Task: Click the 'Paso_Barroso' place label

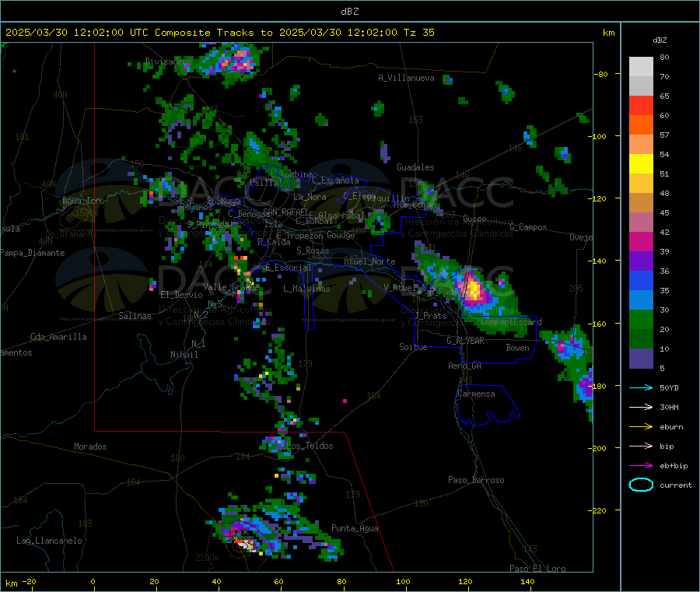Action: [x=476, y=480]
